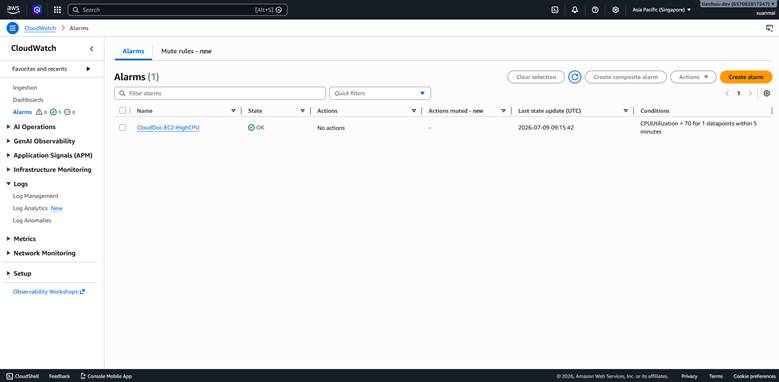The width and height of the screenshot is (779, 382).
Task: Open the Privacy link in footer
Action: coord(689,376)
